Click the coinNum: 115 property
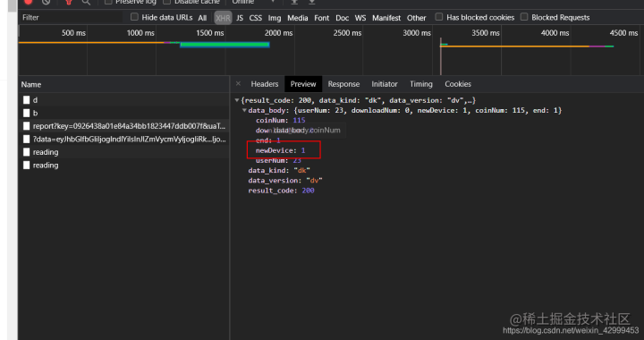The image size is (644, 340). pyautogui.click(x=281, y=120)
